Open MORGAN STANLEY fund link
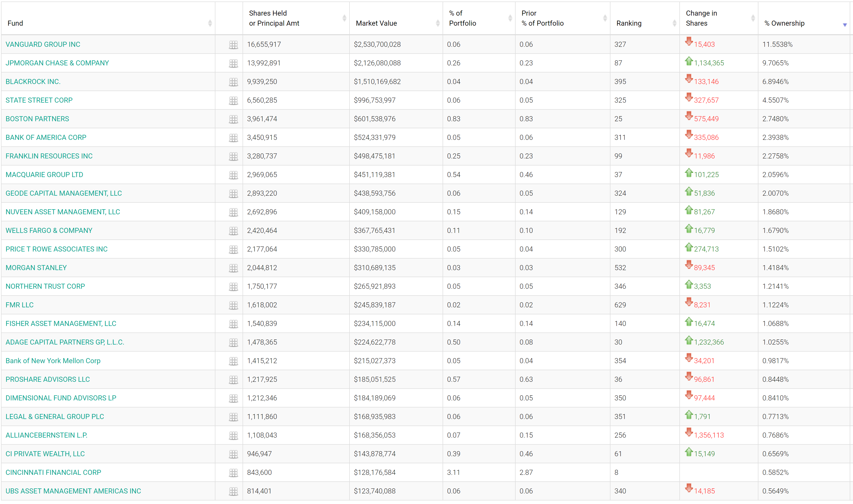853x504 pixels. click(36, 268)
